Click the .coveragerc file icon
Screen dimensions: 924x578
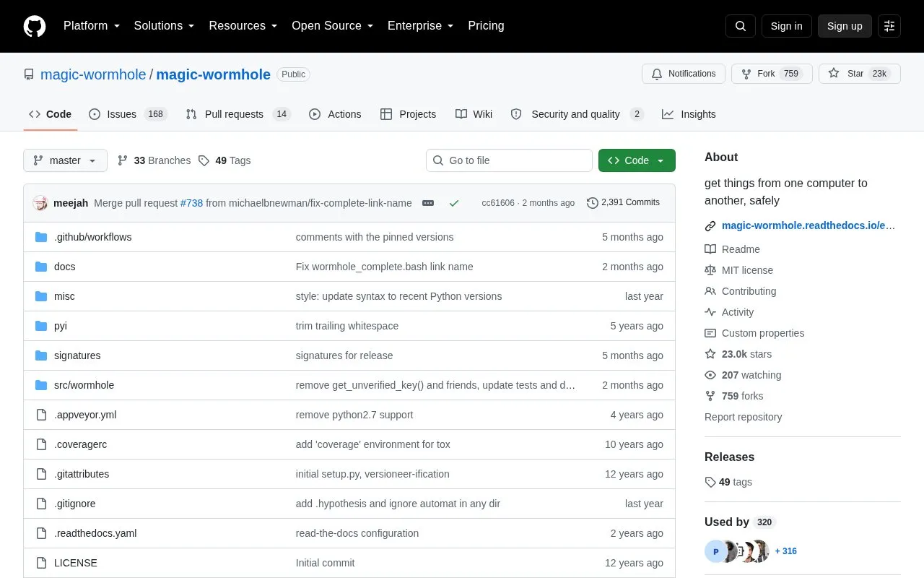click(41, 444)
